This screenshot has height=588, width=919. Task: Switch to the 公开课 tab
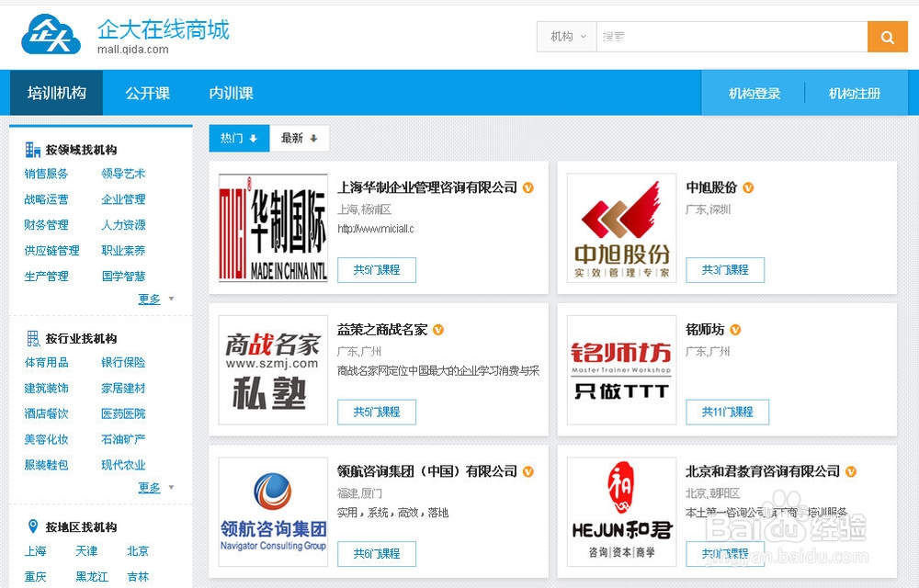tap(147, 93)
